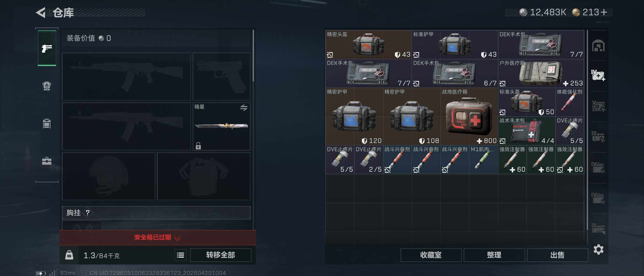Image resolution: width=644 pixels, height=276 pixels.
Task: Click the 出售 sell button
Action: pyautogui.click(x=557, y=255)
